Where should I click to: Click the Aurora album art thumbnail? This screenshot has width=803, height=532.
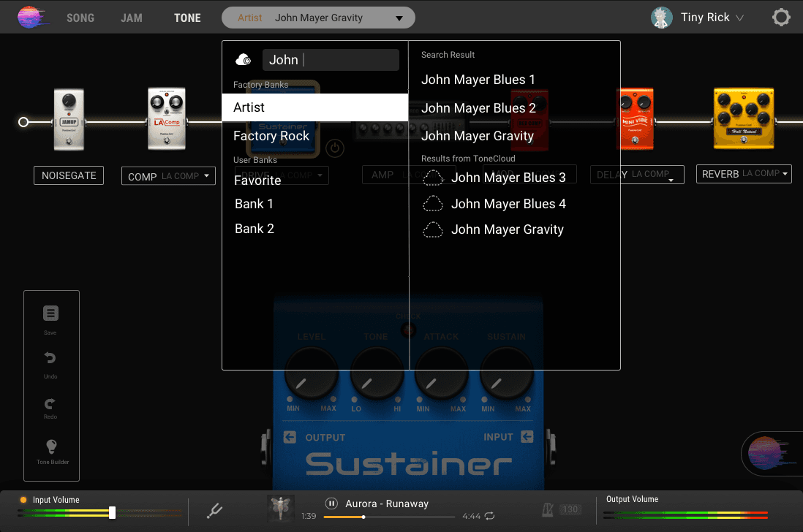pos(280,508)
